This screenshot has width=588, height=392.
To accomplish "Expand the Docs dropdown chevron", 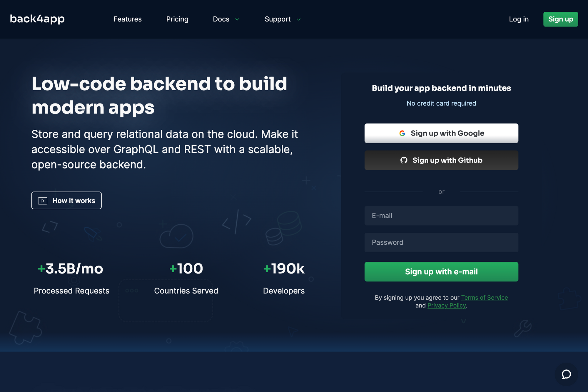I will (237, 19).
